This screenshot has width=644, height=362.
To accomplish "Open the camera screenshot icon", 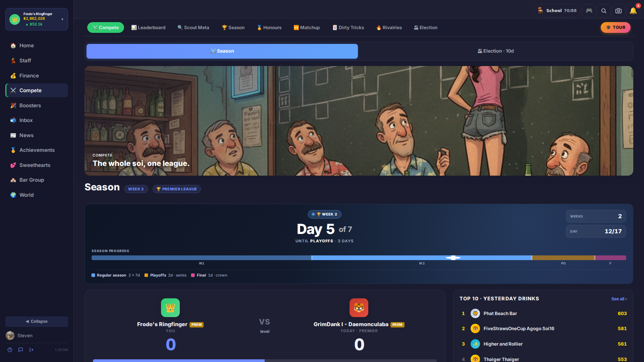I will (x=619, y=11).
